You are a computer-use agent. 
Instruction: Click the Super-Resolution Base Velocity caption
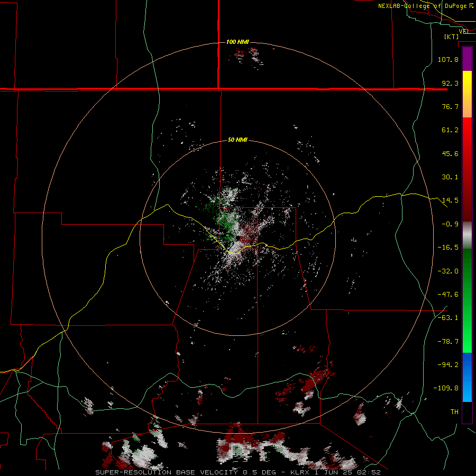pos(237,472)
